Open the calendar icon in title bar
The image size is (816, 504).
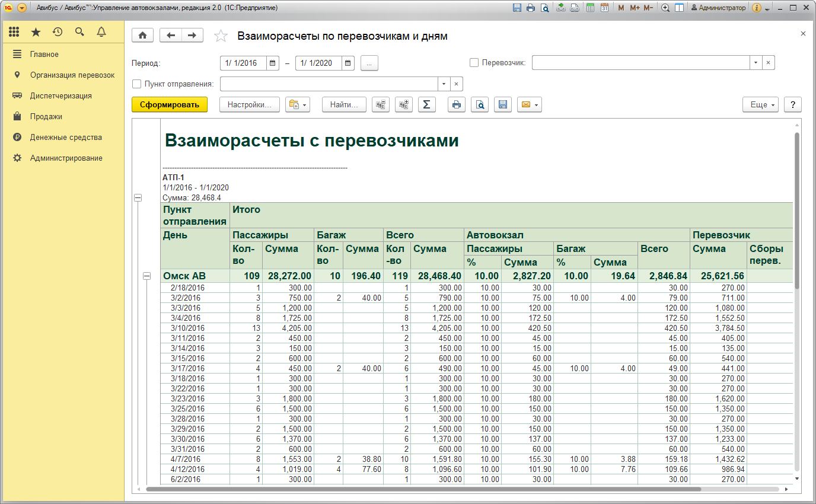point(604,8)
